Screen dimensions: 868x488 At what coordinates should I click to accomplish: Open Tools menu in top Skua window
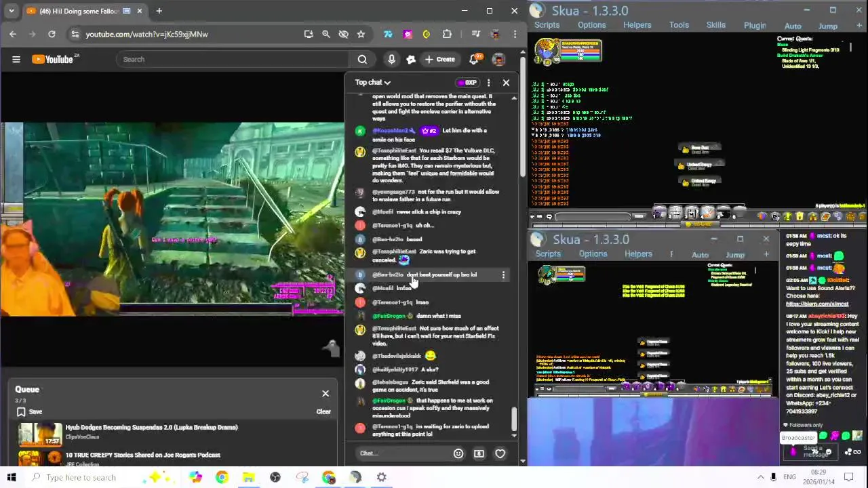click(x=679, y=25)
